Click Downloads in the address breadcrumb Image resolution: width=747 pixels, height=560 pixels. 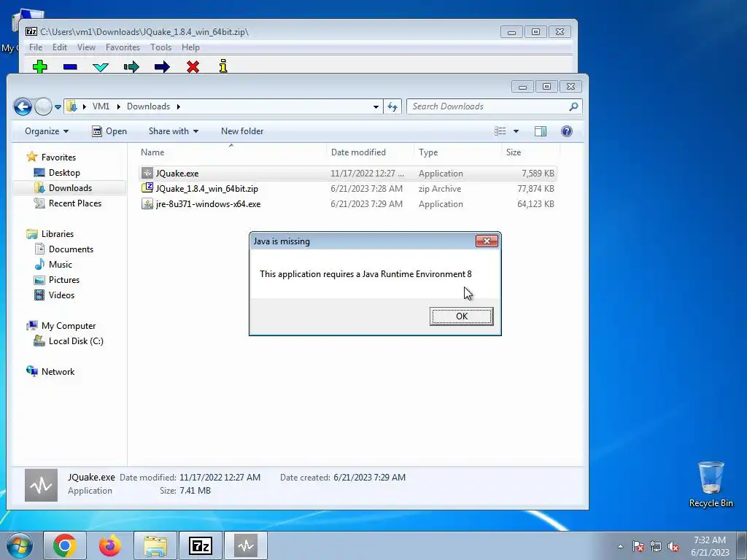(148, 106)
